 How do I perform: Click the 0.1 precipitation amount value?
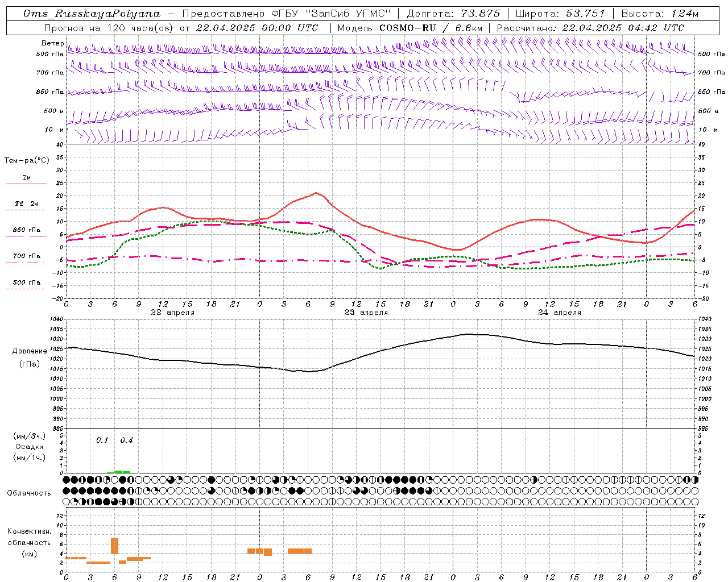coord(102,440)
